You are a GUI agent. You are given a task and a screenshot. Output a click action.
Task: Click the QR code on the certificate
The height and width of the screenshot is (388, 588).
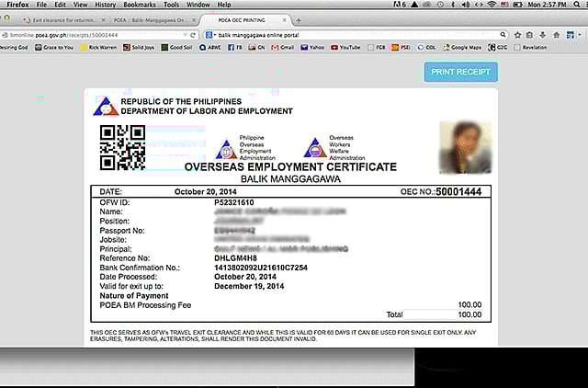tap(121, 146)
